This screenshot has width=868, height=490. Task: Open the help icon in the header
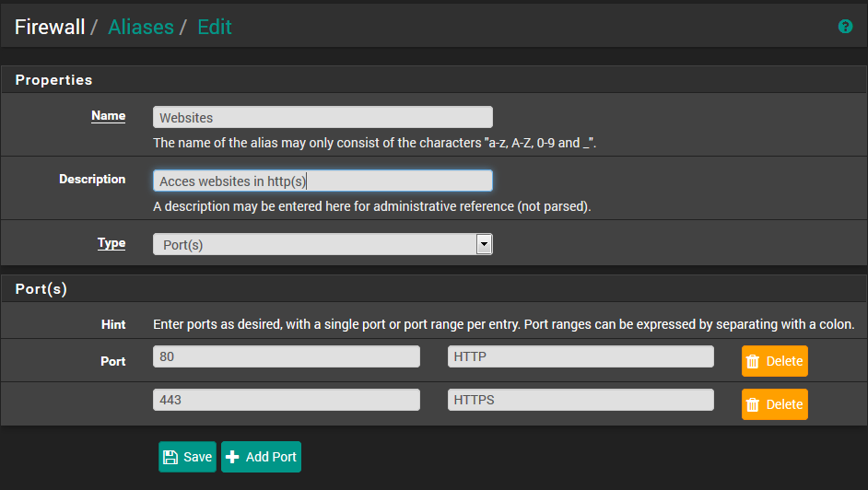click(x=845, y=27)
